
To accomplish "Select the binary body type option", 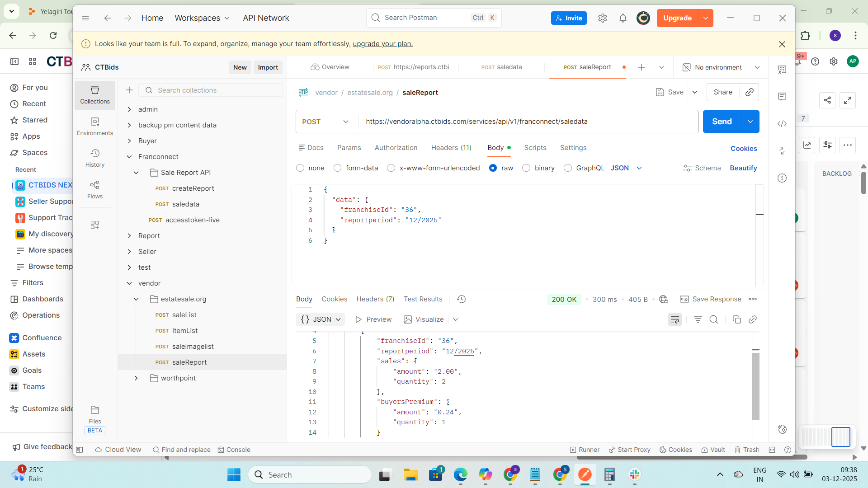I will tap(526, 168).
